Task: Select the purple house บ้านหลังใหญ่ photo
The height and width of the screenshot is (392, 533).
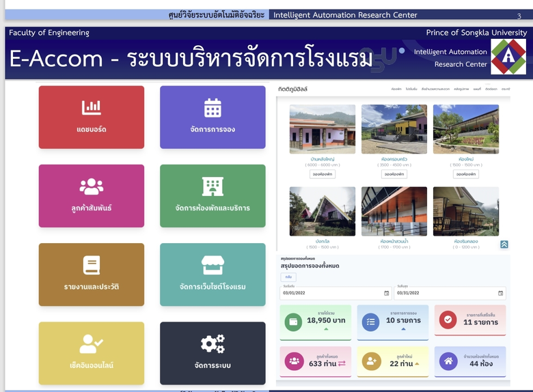Action: pos(323,129)
